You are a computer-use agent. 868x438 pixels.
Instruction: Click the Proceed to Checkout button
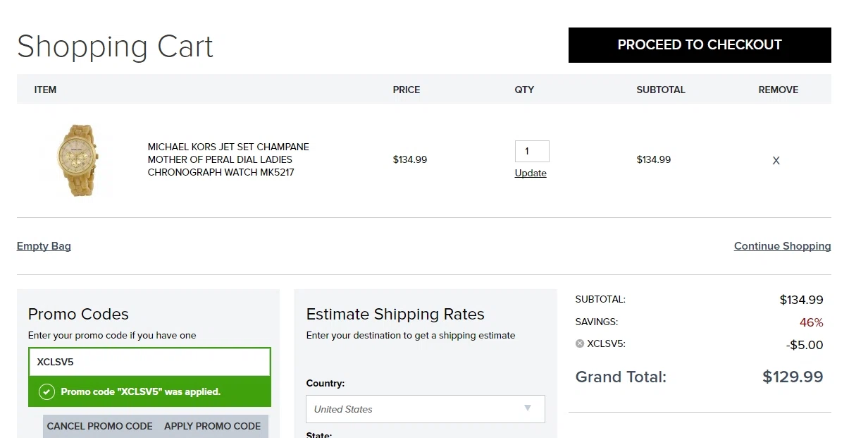pos(700,45)
